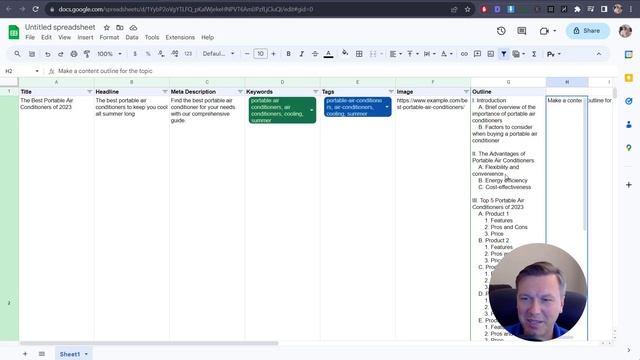Image resolution: width=640 pixels, height=360 pixels.
Task: Open horizontal align dropdown
Action: (x=396, y=54)
